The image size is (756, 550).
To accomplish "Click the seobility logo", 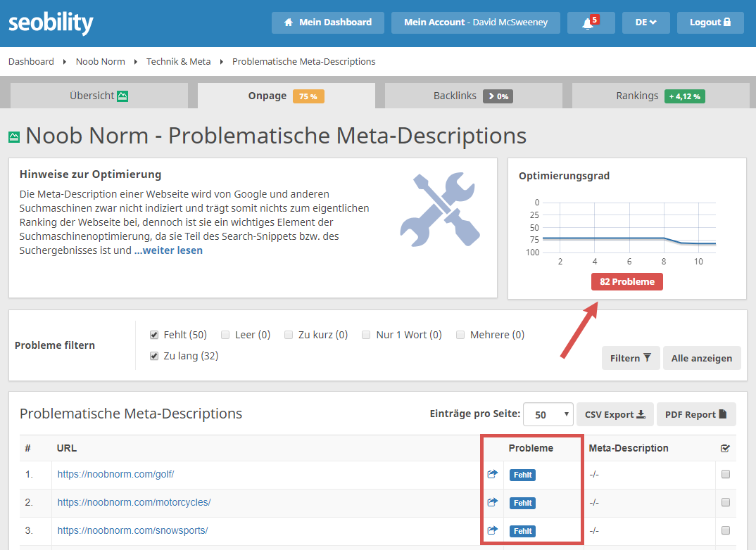I will [x=51, y=23].
